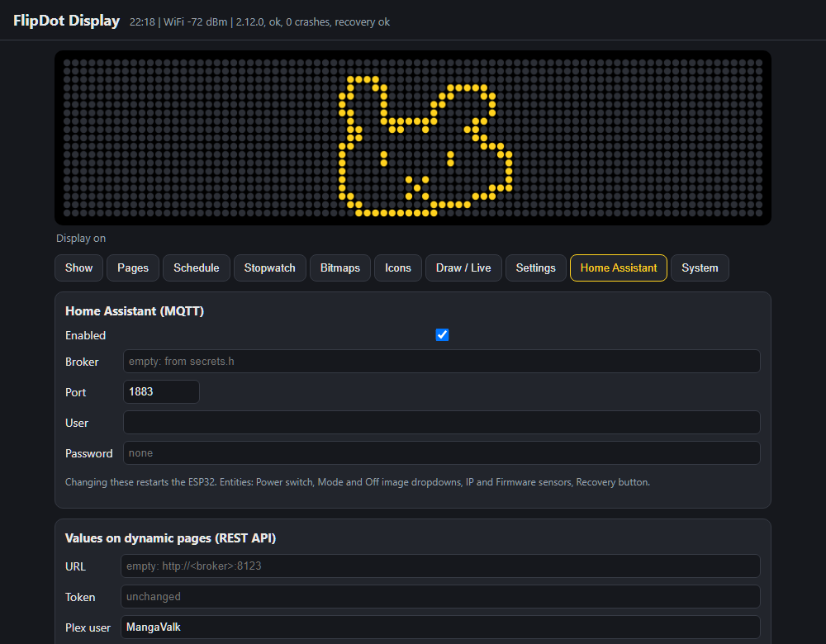Switch to the Pages tab
Image resolution: width=826 pixels, height=644 pixels.
[x=133, y=268]
